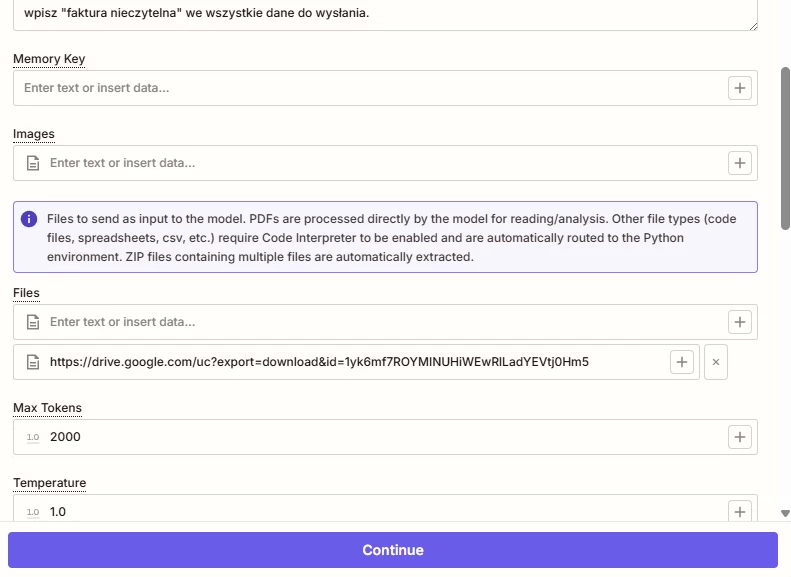791x577 pixels.
Task: Click the prompt text area with "faktura nieczytelna"
Action: [x=385, y=14]
